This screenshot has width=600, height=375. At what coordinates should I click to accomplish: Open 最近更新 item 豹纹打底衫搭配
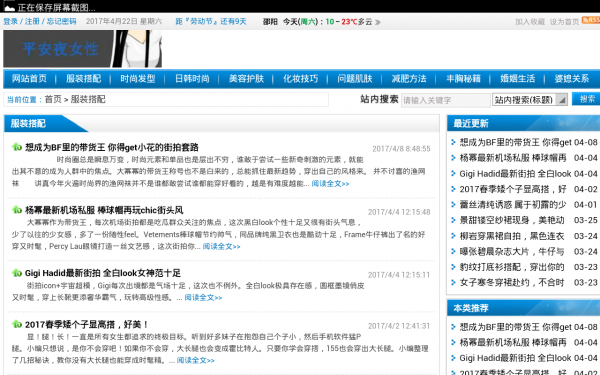[x=512, y=267]
